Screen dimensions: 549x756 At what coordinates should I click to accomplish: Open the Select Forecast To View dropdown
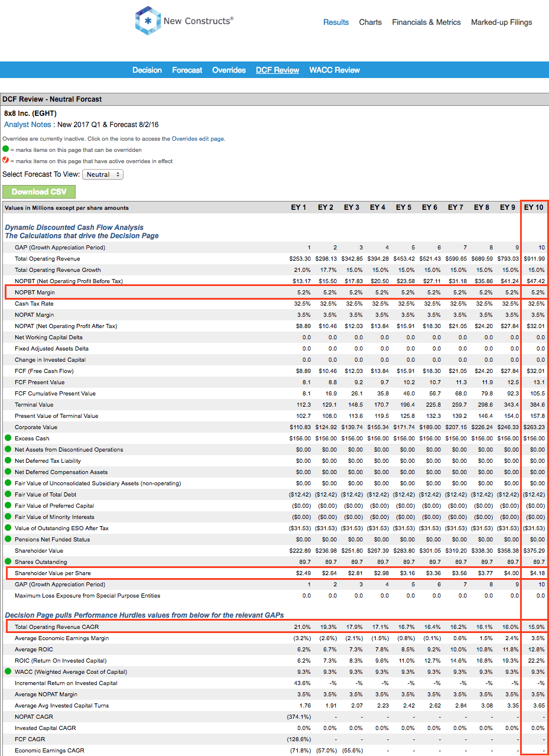point(103,174)
